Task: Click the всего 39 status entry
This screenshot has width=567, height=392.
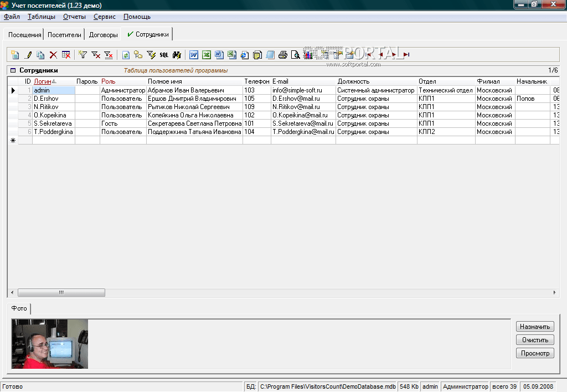Action: [x=504, y=386]
